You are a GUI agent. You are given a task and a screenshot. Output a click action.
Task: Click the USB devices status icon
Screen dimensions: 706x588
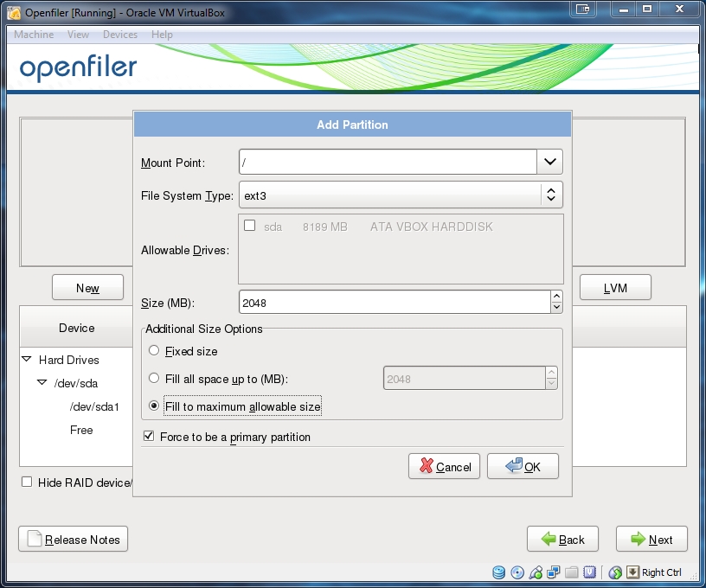tap(536, 572)
